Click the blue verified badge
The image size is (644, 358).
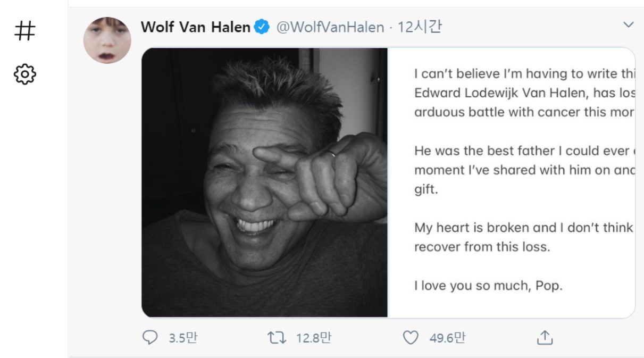tap(262, 27)
